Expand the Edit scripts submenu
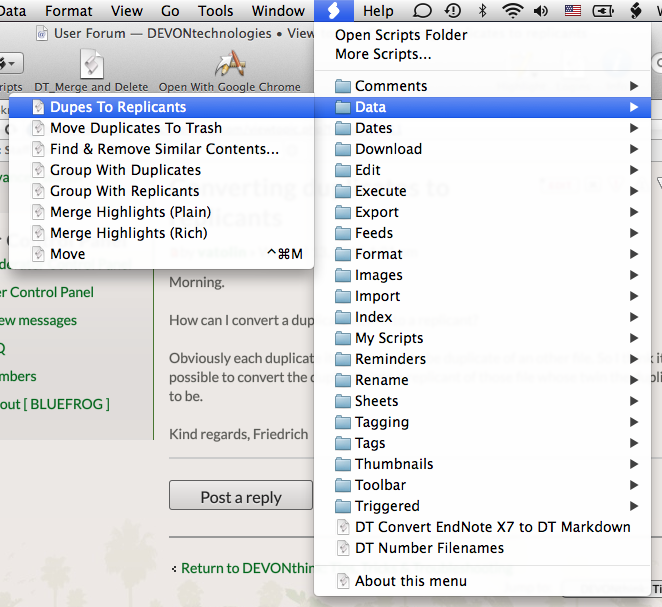 click(483, 170)
